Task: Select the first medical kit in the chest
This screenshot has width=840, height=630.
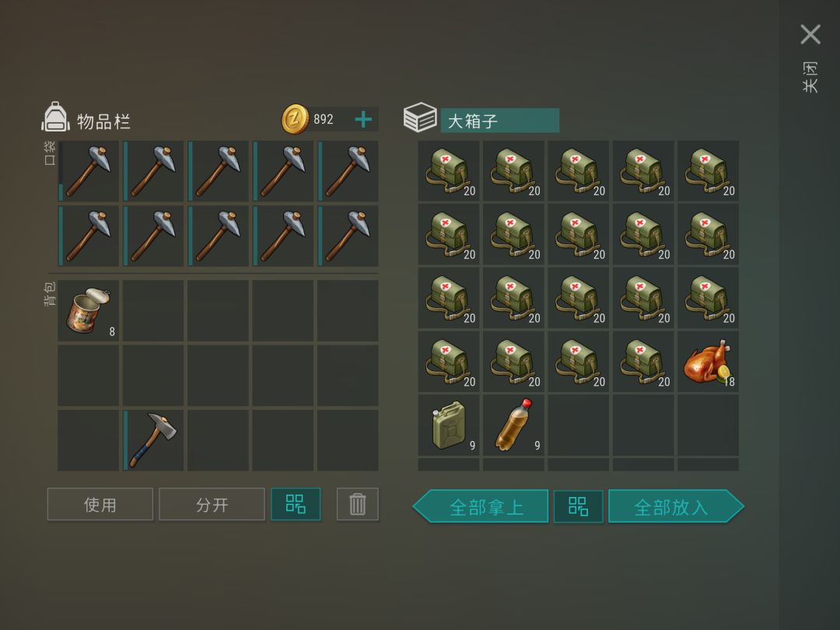Action: coord(449,171)
